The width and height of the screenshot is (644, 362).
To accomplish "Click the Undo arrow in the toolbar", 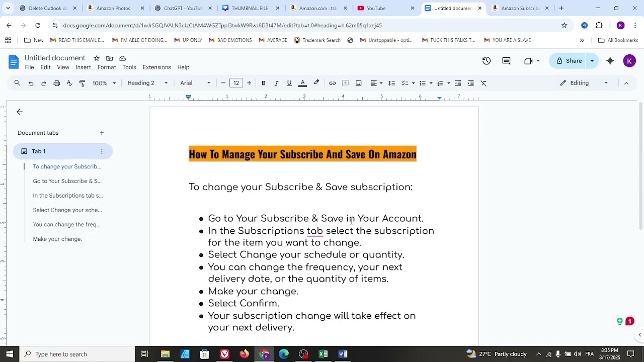I will [x=31, y=83].
